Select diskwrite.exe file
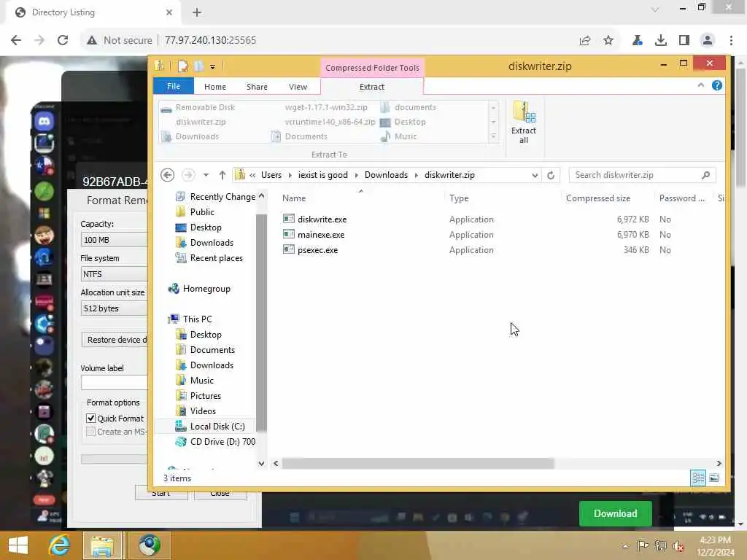The image size is (747, 560). 322,219
